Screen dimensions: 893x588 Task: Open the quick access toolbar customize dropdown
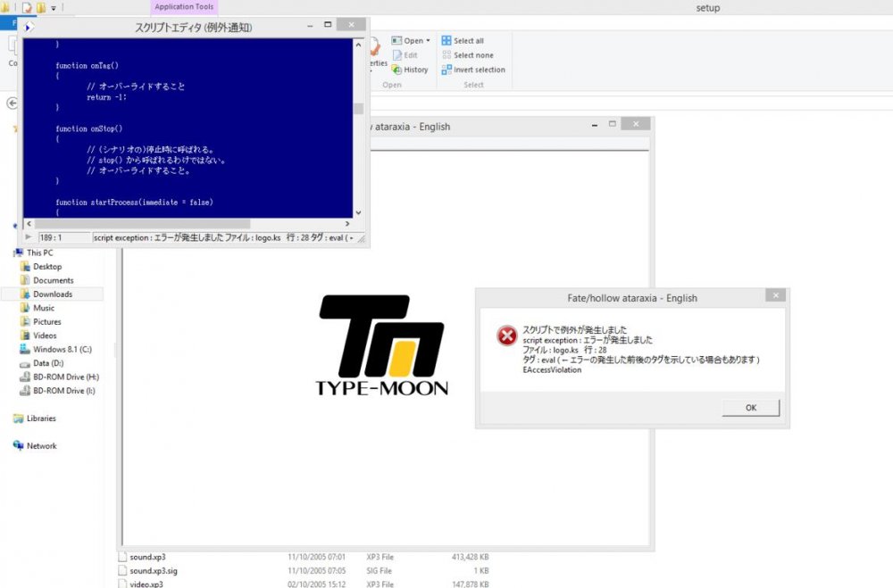55,7
